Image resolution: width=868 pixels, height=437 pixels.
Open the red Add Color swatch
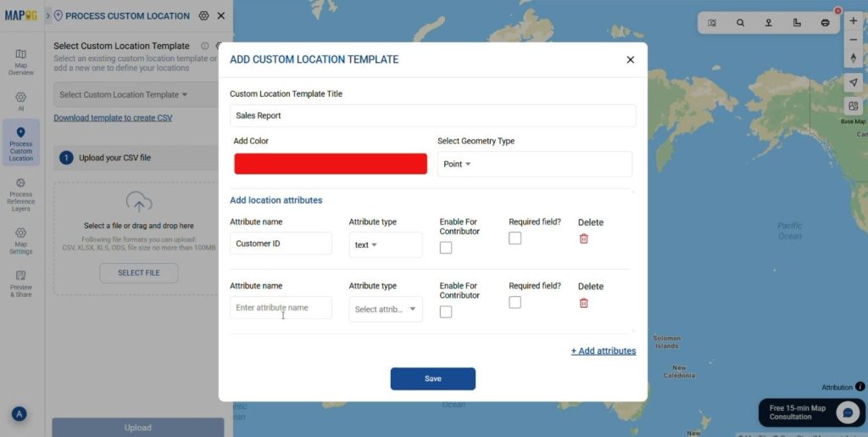tap(331, 164)
